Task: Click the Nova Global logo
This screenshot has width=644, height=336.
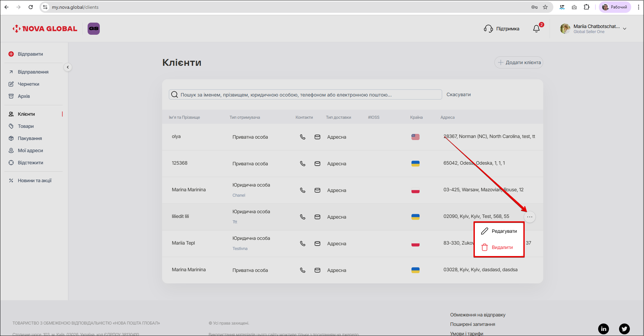Action: [x=45, y=29]
